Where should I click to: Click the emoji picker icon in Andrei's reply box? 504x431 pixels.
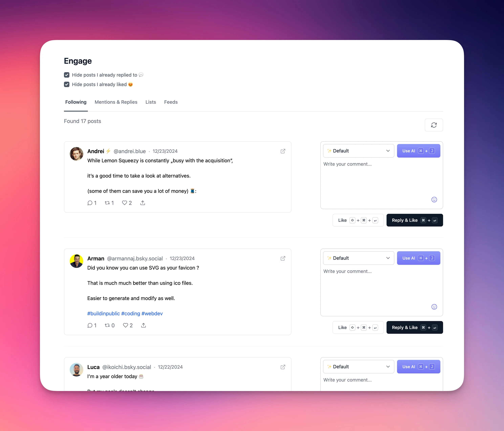[434, 199]
